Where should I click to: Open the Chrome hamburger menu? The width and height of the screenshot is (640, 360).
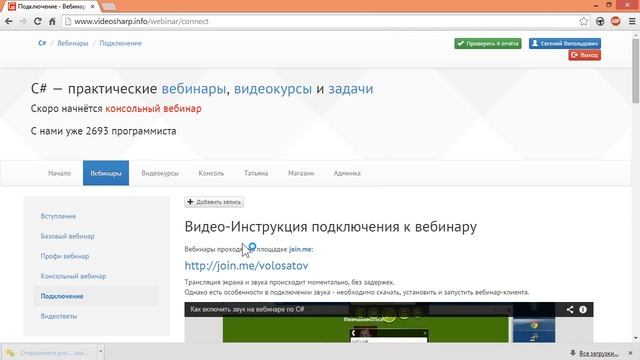(632, 21)
